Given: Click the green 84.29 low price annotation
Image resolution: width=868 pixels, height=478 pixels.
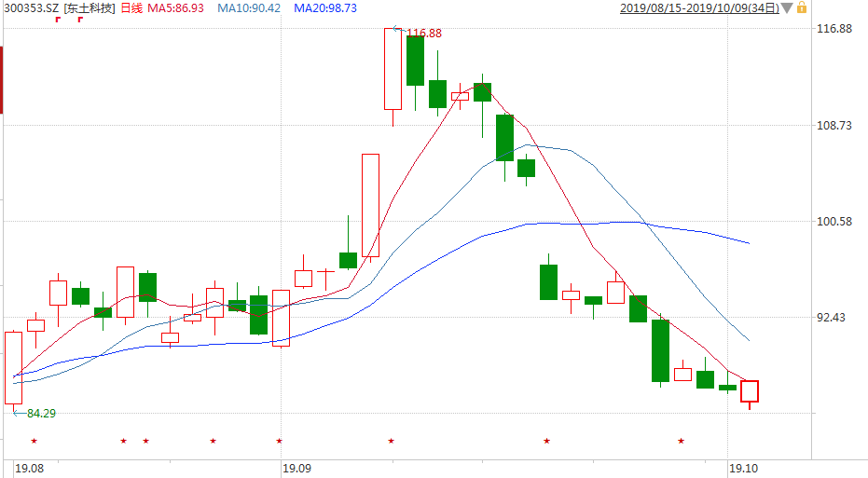Looking at the screenshot, I should pyautogui.click(x=42, y=414).
